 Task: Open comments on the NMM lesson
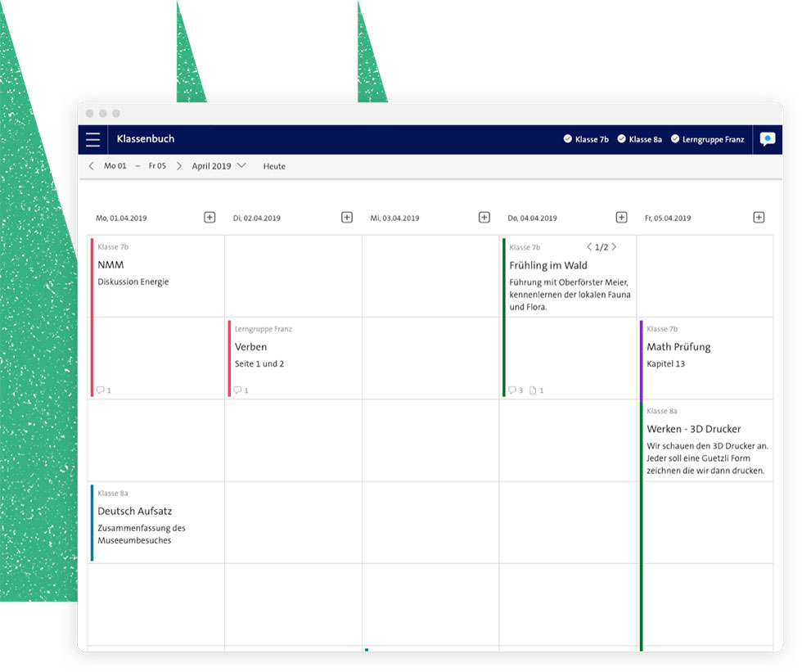pyautogui.click(x=102, y=390)
